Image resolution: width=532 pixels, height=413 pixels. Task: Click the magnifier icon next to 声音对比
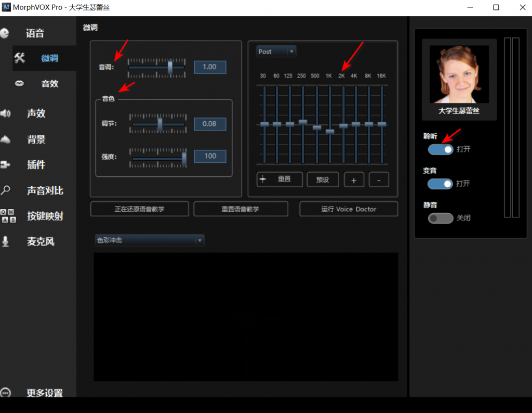click(5, 190)
